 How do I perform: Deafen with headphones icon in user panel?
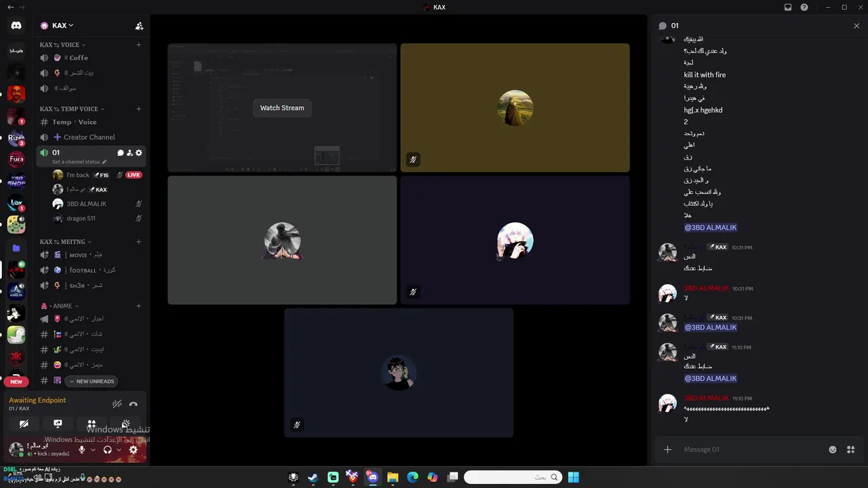107,449
